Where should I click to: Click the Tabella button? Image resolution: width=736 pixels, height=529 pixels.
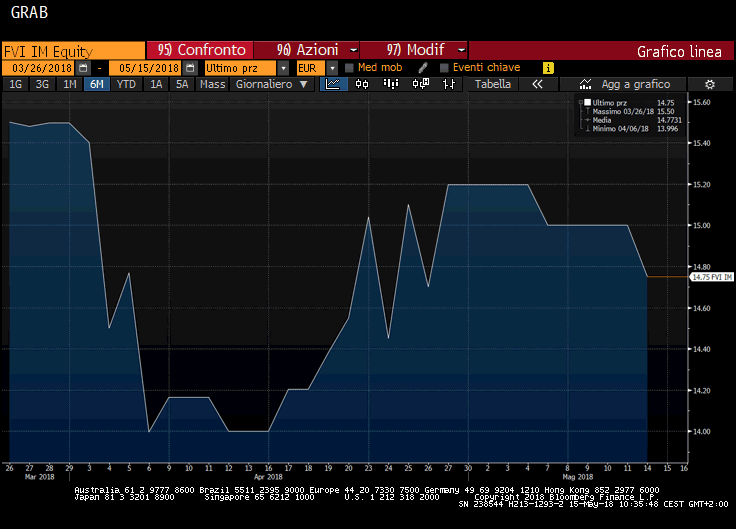492,85
